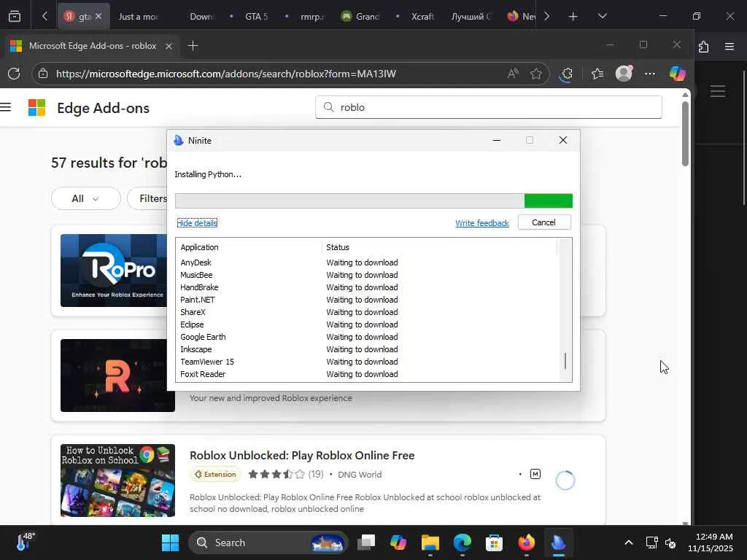
Task: Click the Add-ons search field containing roblo
Action: click(x=488, y=107)
